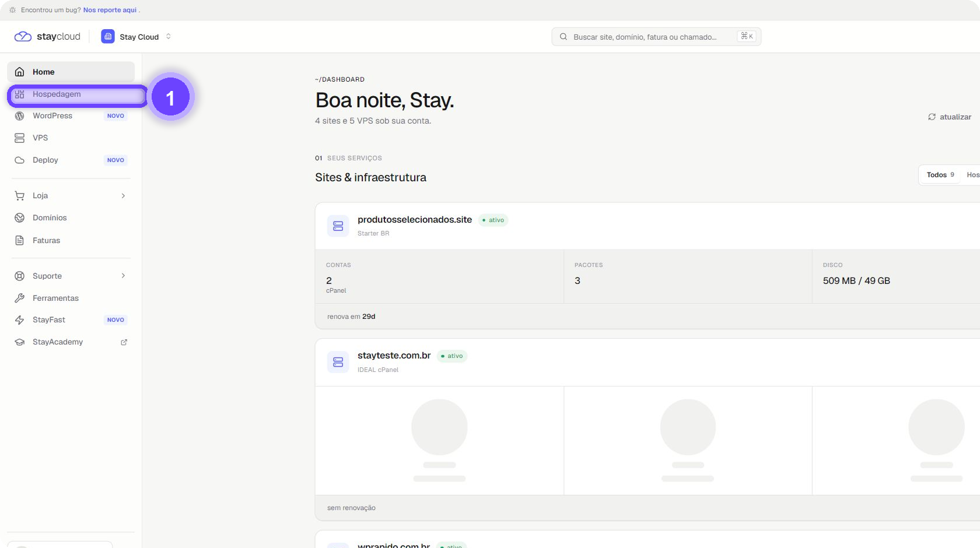Open Faturas in sidebar

(x=71, y=240)
